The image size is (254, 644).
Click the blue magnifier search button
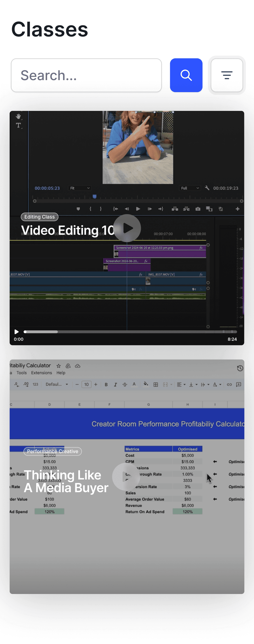[x=186, y=75]
